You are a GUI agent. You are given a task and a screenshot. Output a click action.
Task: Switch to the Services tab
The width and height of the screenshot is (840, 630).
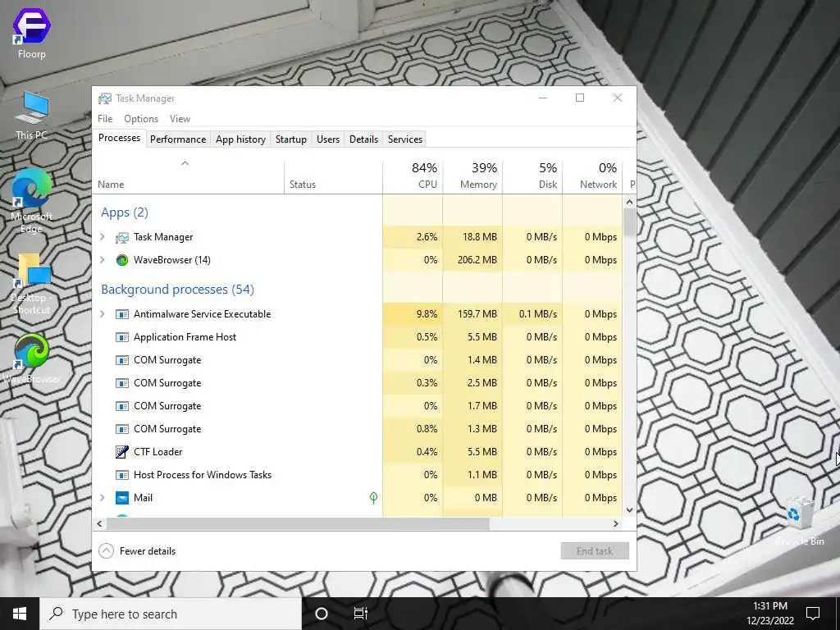click(405, 139)
